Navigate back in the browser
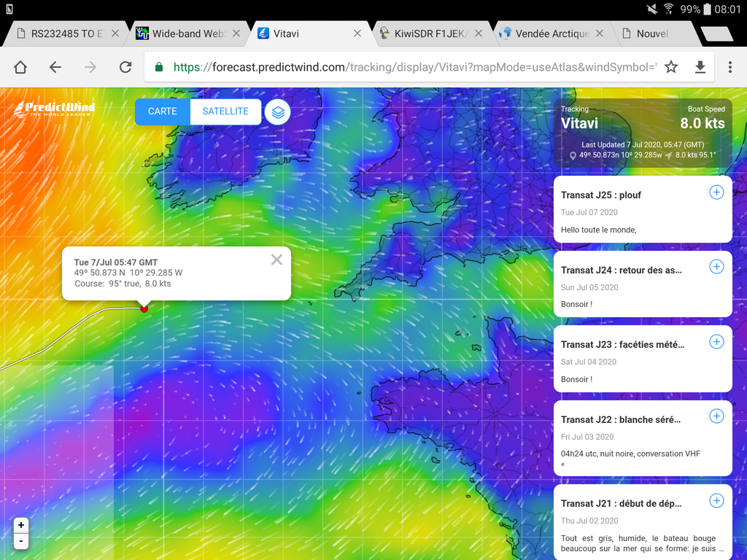 pyautogui.click(x=55, y=67)
